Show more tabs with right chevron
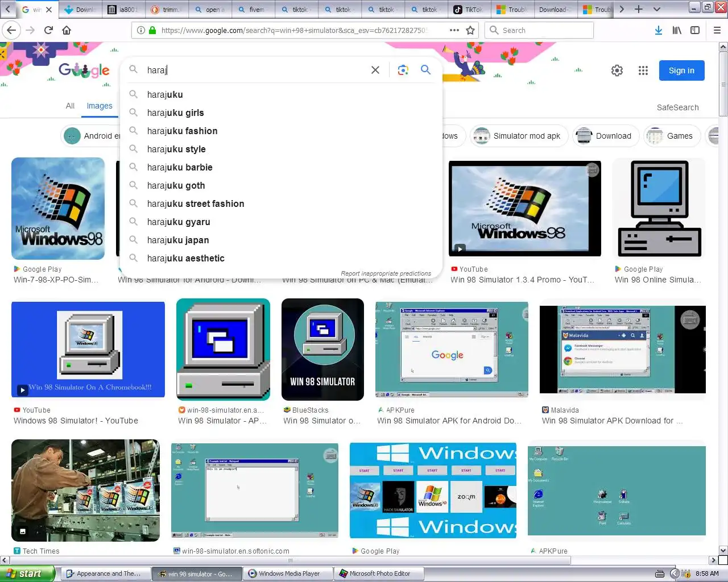 pyautogui.click(x=622, y=9)
